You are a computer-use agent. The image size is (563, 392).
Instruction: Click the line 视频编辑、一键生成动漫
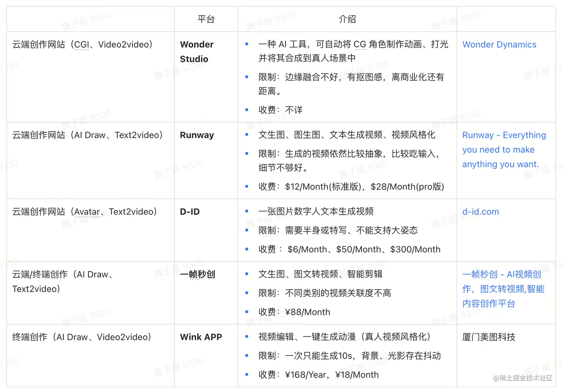(345, 337)
